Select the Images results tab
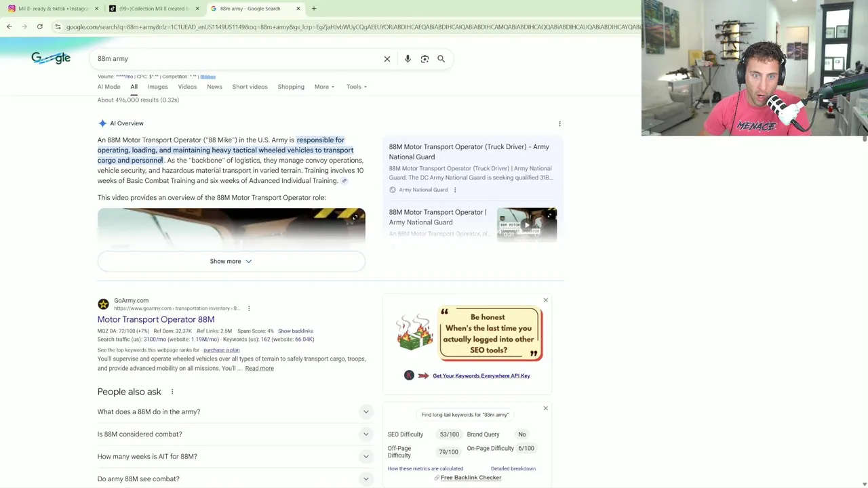 [157, 87]
